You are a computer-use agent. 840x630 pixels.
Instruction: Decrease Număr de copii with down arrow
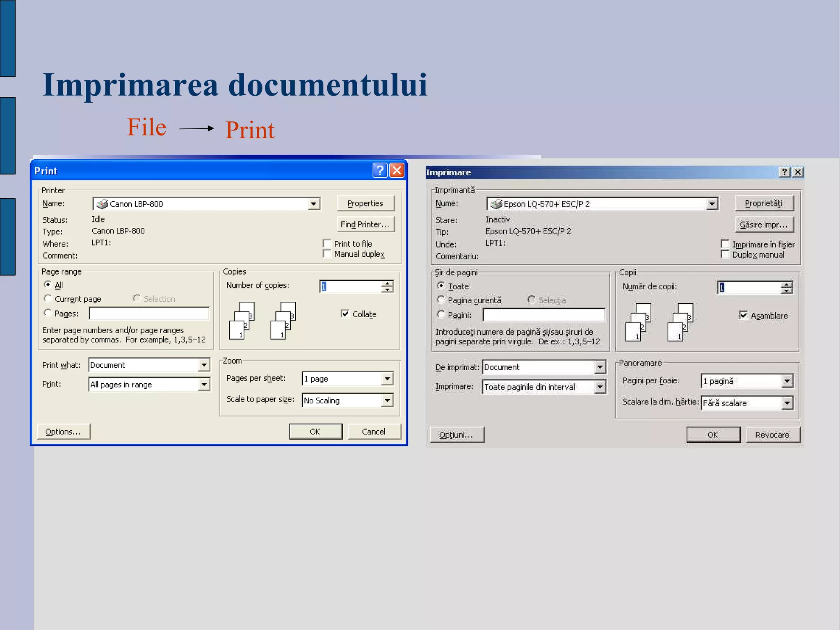point(786,291)
